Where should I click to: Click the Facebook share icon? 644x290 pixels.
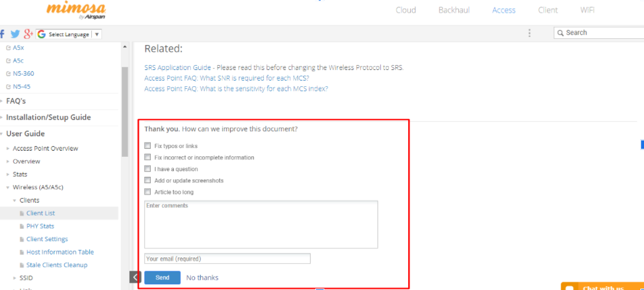coord(3,34)
